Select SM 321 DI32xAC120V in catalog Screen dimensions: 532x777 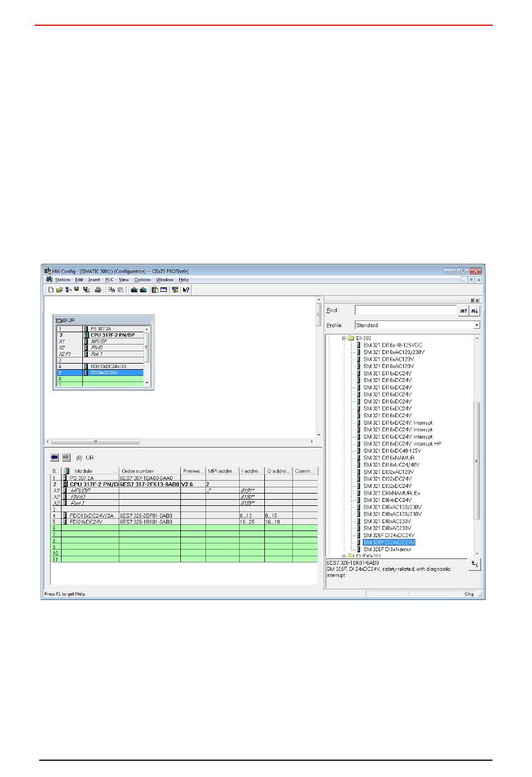(389, 472)
